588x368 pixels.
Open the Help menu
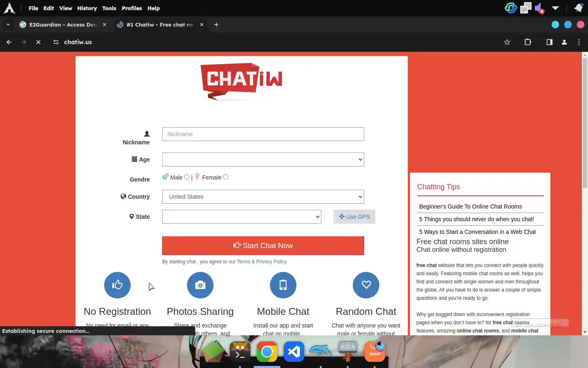tap(154, 8)
